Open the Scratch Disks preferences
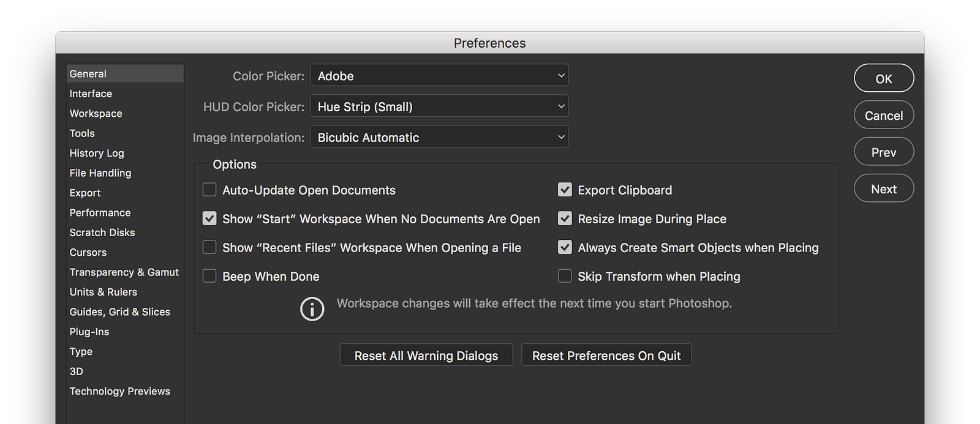This screenshot has height=424, width=980. coord(102,232)
